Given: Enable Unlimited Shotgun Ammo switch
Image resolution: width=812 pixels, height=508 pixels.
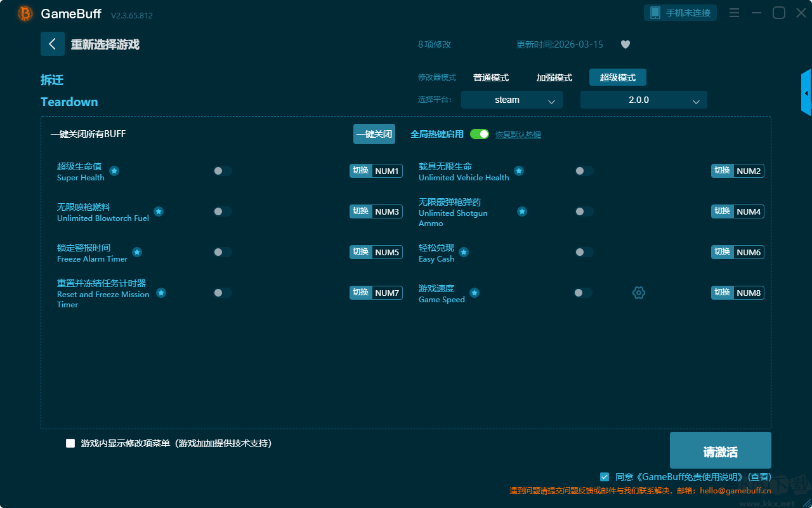Looking at the screenshot, I should coord(584,211).
